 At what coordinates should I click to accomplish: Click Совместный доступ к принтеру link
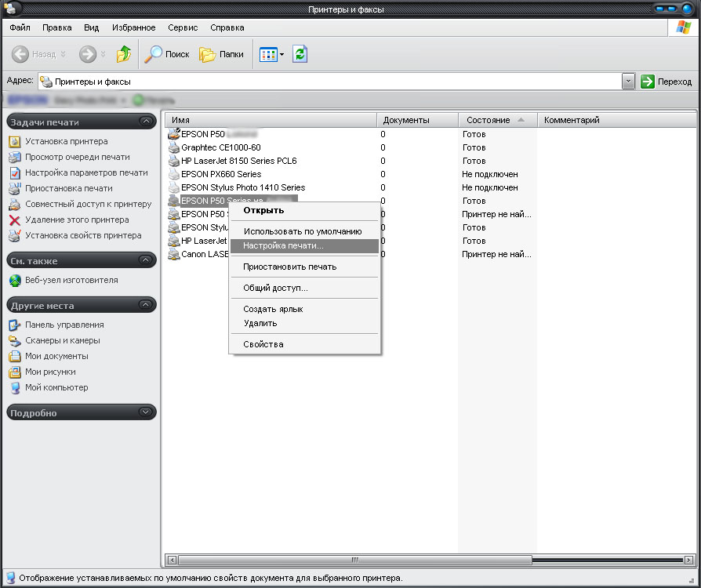[88, 204]
